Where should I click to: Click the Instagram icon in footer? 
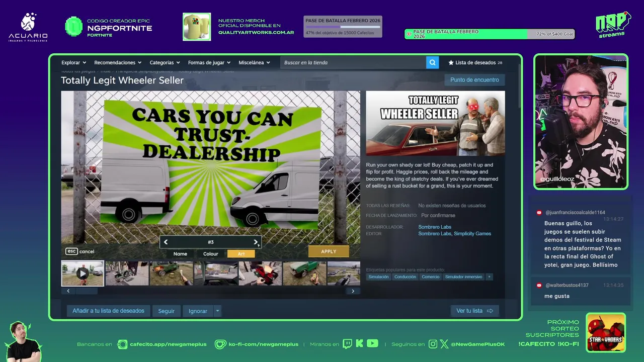(x=433, y=344)
